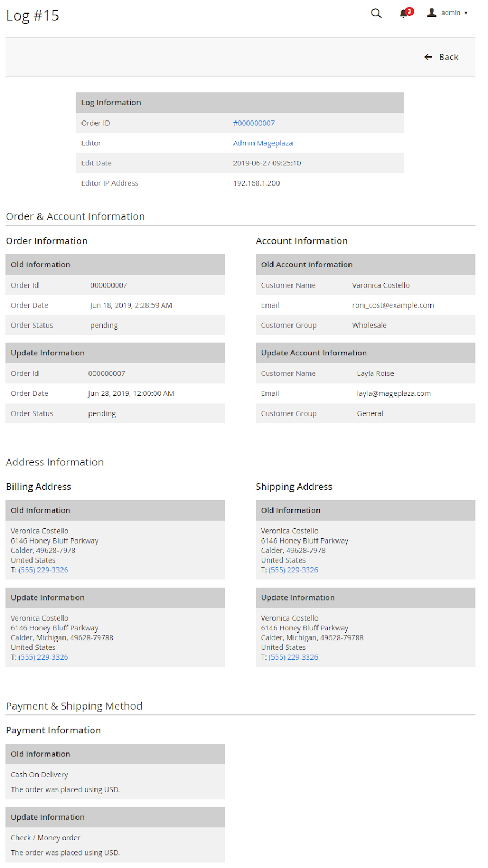Click the Log #15 page title

pos(33,16)
